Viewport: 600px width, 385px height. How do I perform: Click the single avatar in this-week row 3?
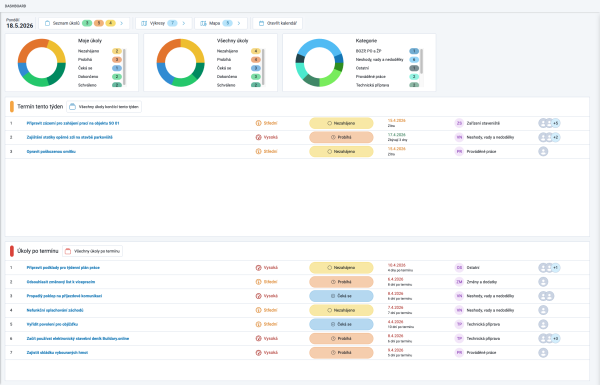(x=543, y=152)
